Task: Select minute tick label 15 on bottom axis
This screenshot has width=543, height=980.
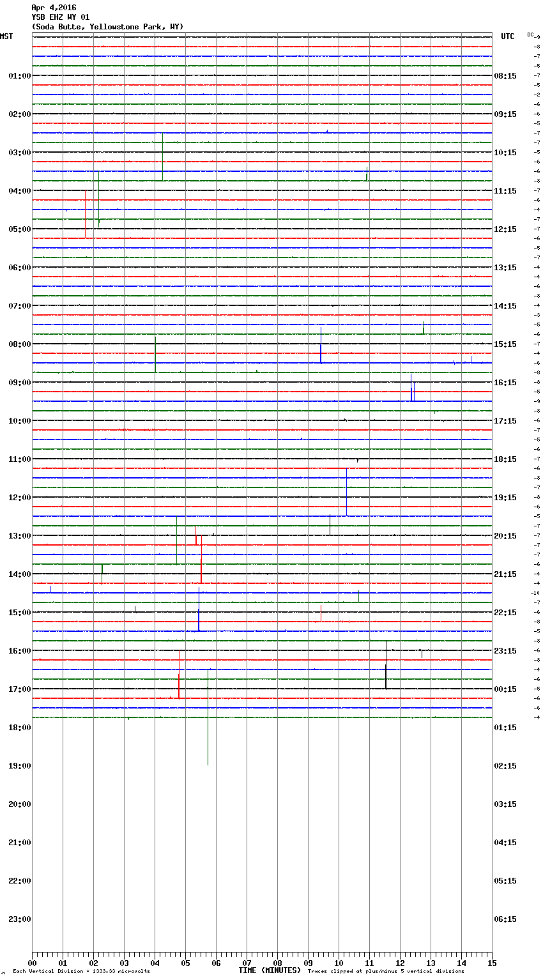Action: coord(492,963)
